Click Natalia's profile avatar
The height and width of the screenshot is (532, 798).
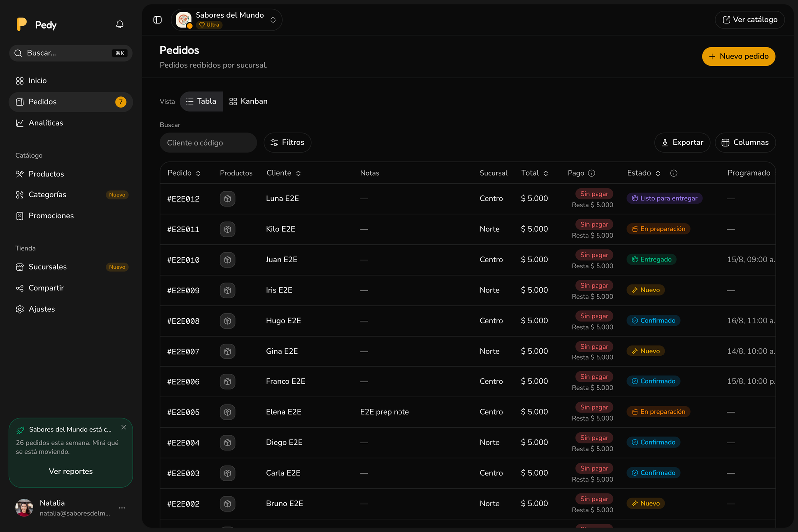24,508
